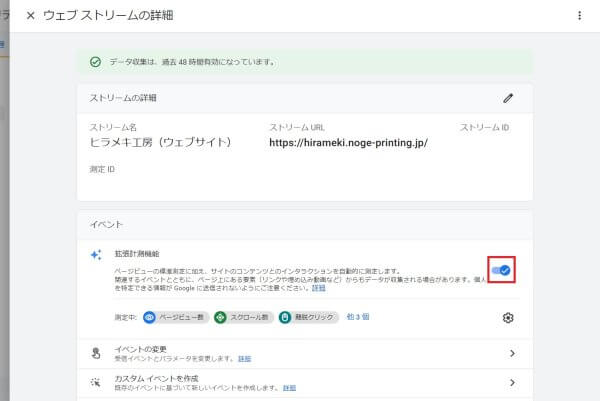Open enhanced measurement settings gear

508,318
